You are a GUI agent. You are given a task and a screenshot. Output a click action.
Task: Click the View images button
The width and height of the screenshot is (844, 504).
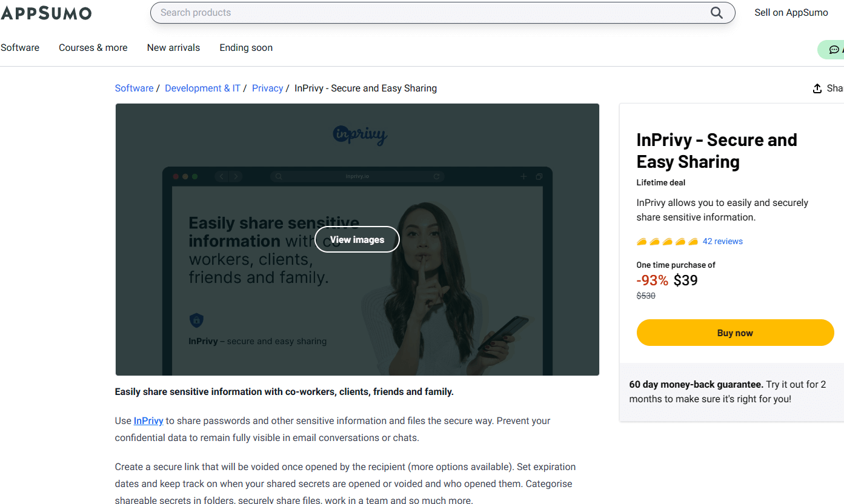[x=357, y=239]
